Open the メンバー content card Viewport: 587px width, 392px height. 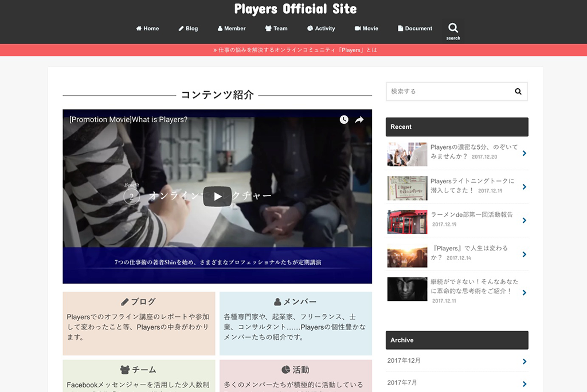(x=296, y=323)
